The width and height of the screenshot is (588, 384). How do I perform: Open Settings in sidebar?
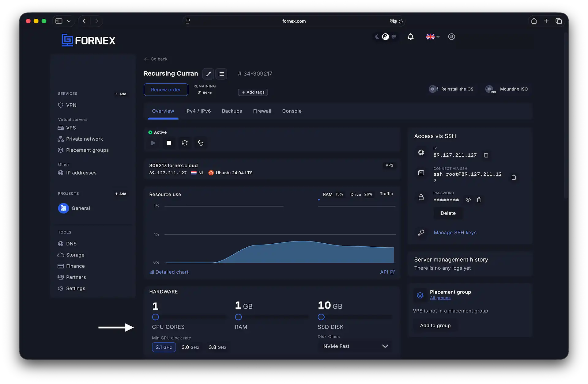(72, 289)
